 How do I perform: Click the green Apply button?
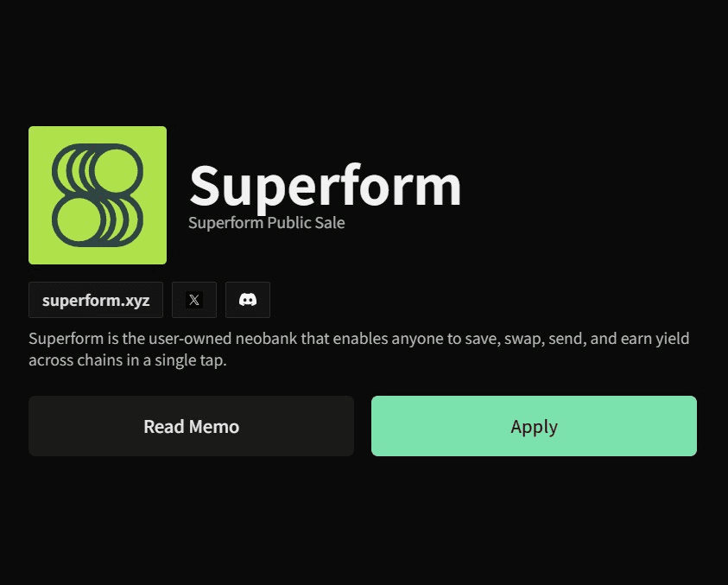534,426
